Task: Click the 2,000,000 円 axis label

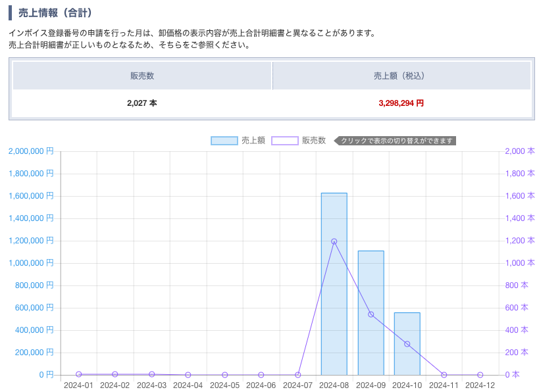Action: pos(31,151)
